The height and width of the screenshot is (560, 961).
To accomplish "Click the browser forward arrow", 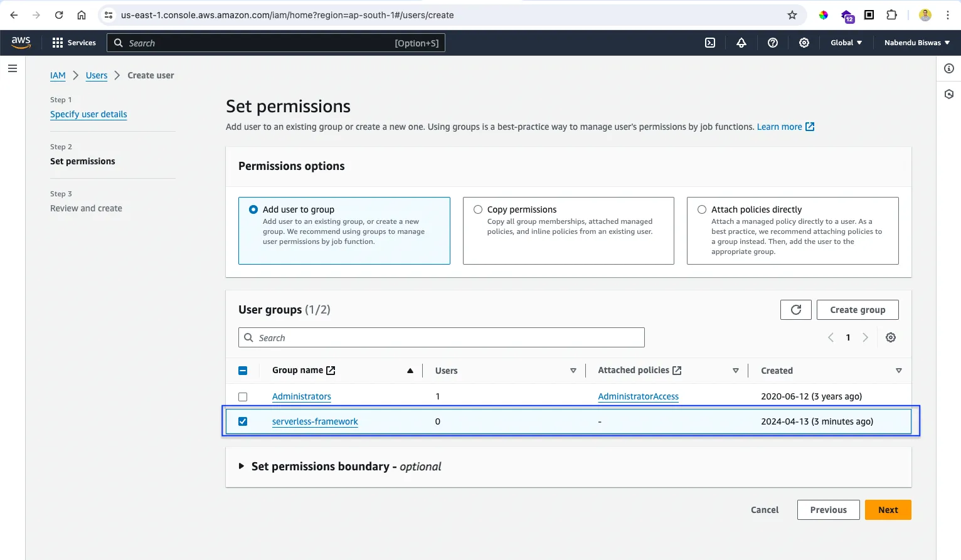I will 36,15.
